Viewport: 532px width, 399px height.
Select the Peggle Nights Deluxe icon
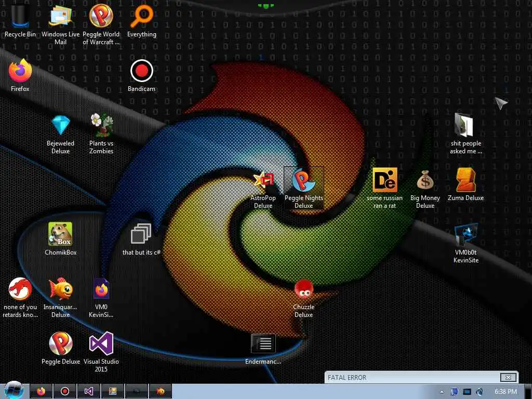tap(303, 189)
